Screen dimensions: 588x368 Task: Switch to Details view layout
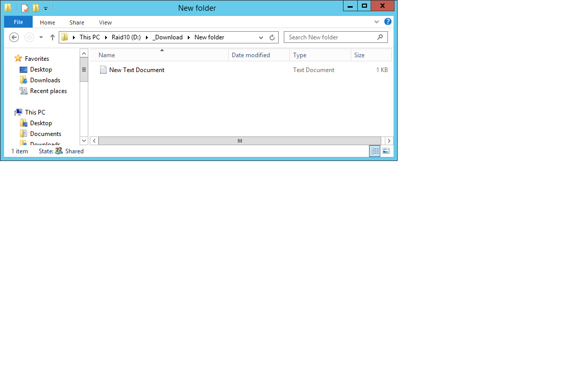(x=375, y=151)
